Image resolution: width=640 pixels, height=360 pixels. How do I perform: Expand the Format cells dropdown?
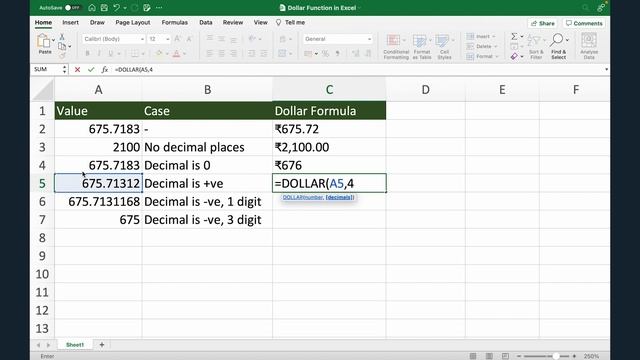tap(497, 56)
